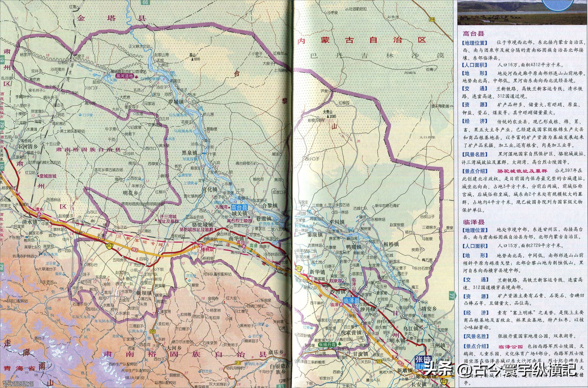Click the 黑山 1816 mountain peak triangle
588x388 pixels.
click(192, 59)
